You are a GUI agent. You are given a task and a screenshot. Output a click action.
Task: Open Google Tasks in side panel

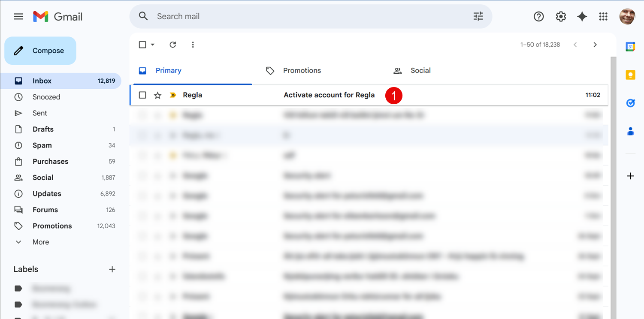(630, 103)
